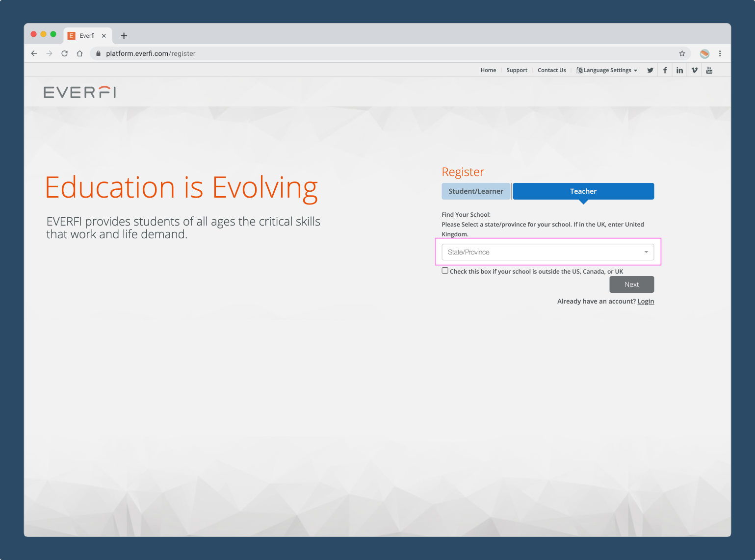The width and height of the screenshot is (755, 560).
Task: Open Everfi Vimeo channel icon
Action: [694, 70]
